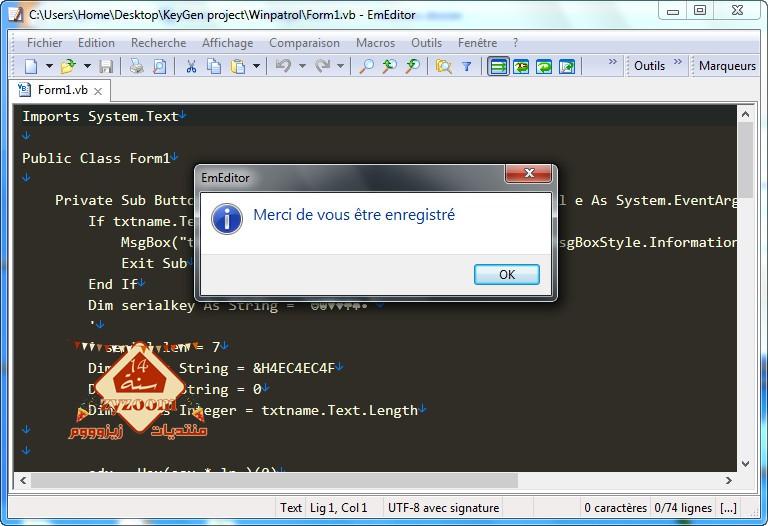Click the UTF-8 avec signature status field

[443, 508]
